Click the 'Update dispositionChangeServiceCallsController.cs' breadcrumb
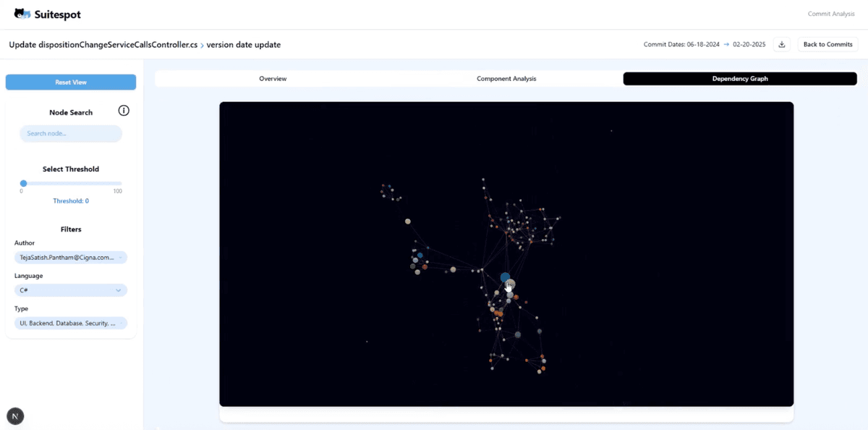868x430 pixels. pos(103,45)
